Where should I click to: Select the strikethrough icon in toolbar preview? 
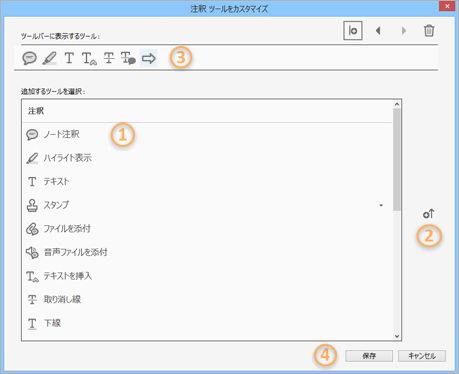pos(109,58)
